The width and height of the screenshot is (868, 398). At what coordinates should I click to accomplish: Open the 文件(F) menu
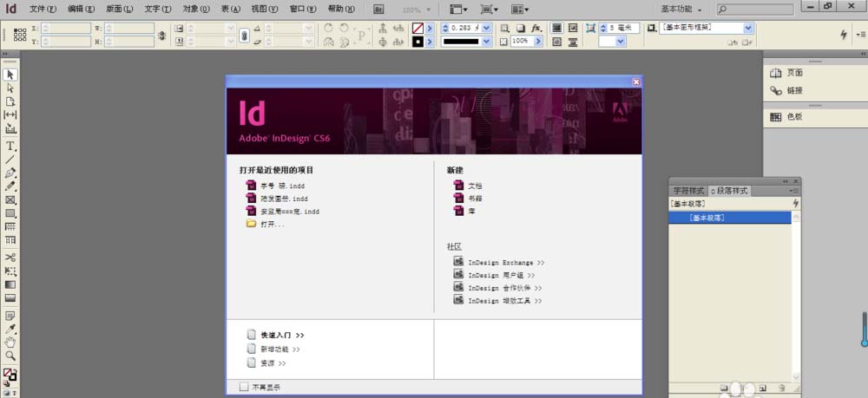point(43,10)
